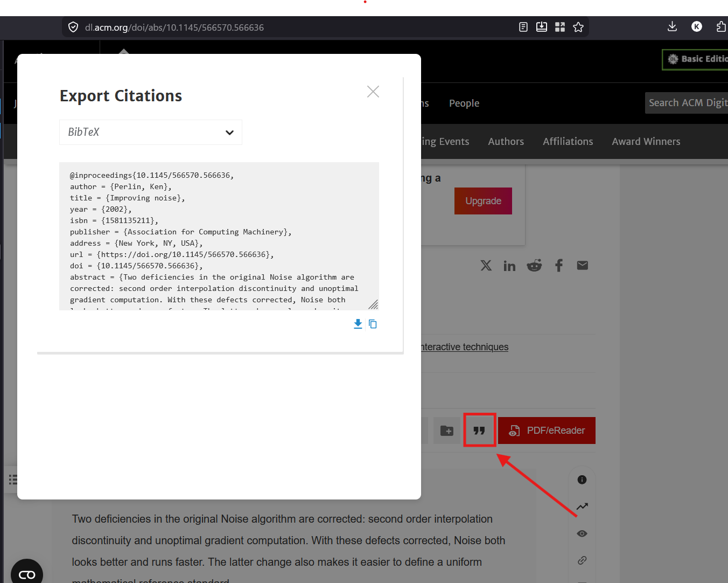The height and width of the screenshot is (583, 728).
Task: Open the K account profile icon
Action: click(697, 26)
